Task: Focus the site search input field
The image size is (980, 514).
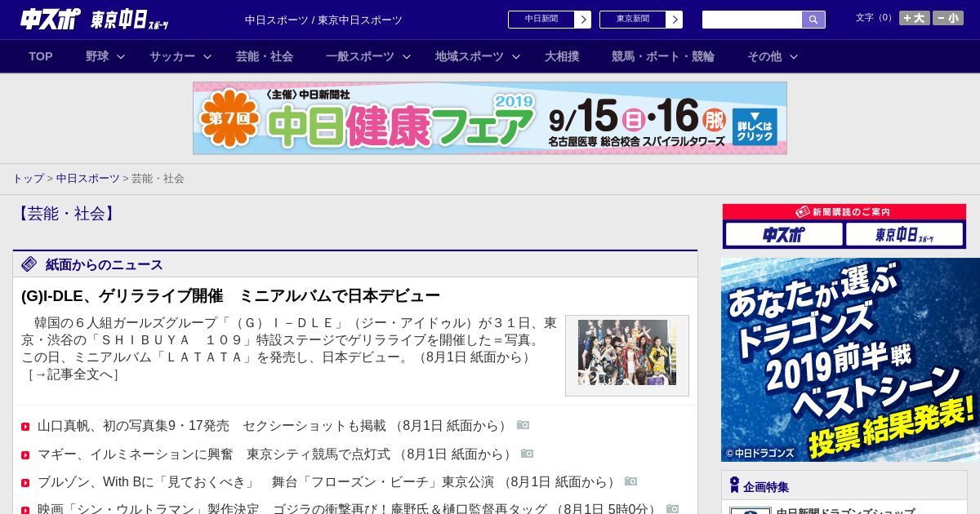Action: click(x=752, y=20)
